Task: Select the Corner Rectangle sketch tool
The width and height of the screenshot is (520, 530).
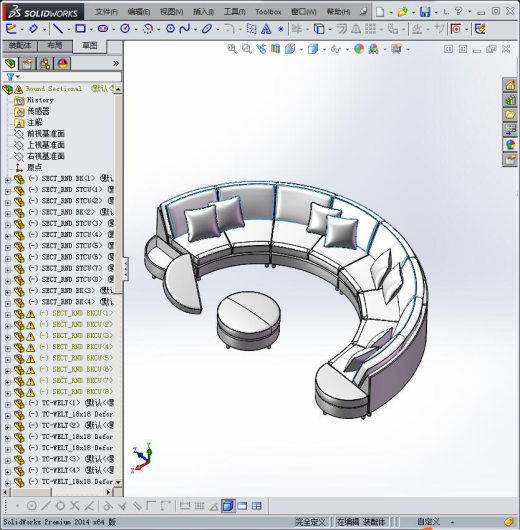Action: tap(80, 29)
